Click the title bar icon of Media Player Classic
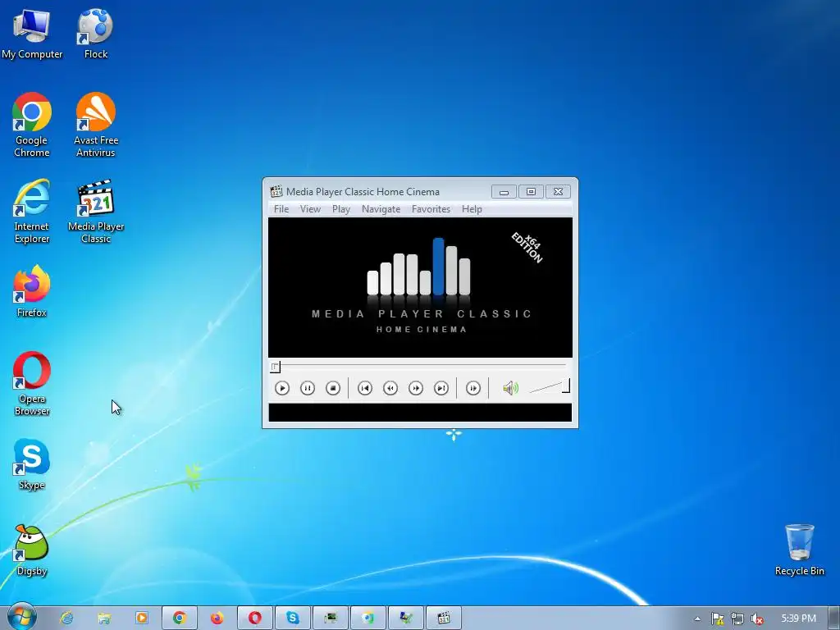 point(276,191)
